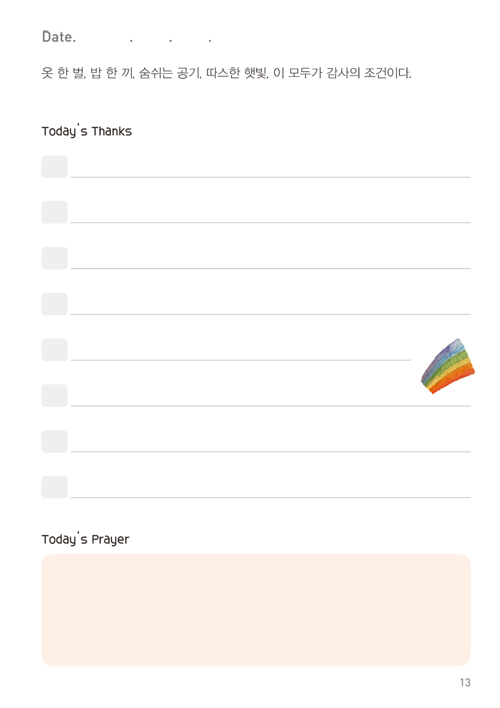Viewport: 500px width, 708px height.
Task: Click inside the Today's Prayer box
Action: point(256,610)
